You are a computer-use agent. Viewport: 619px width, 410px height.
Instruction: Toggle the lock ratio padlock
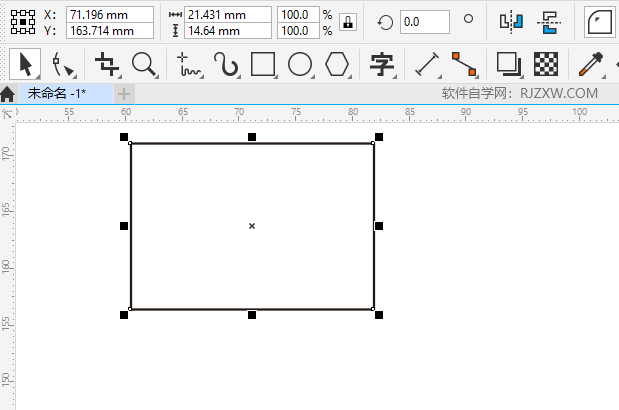pyautogui.click(x=347, y=23)
